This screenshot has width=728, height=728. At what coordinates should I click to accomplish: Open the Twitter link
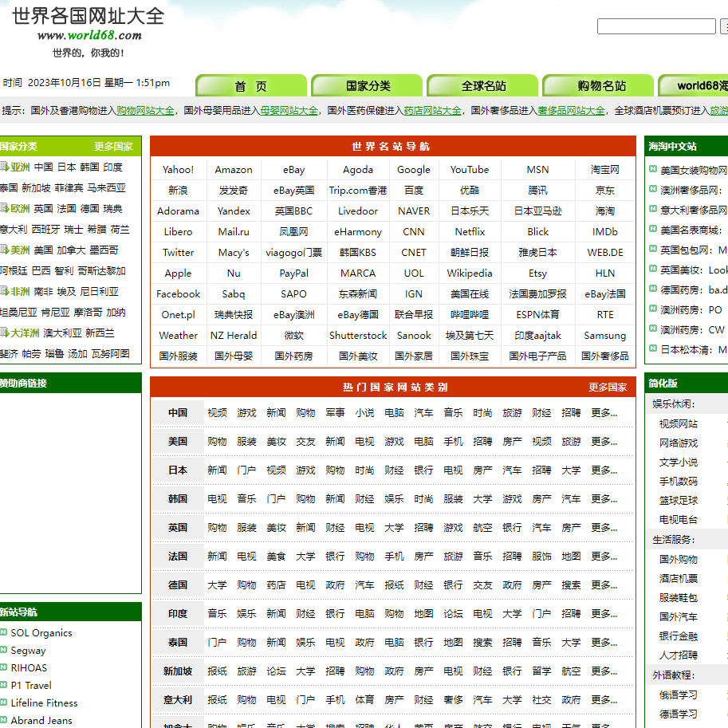coord(179,252)
